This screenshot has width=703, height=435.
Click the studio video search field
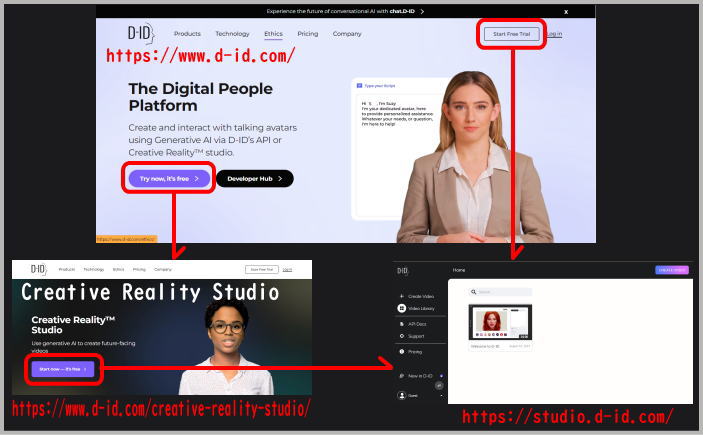click(x=500, y=292)
